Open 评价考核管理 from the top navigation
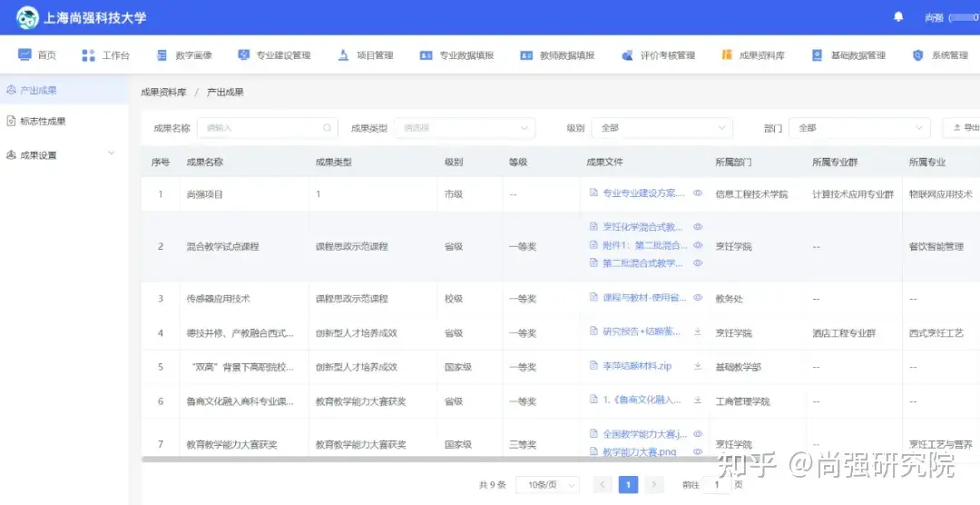The image size is (980, 505). (x=658, y=55)
